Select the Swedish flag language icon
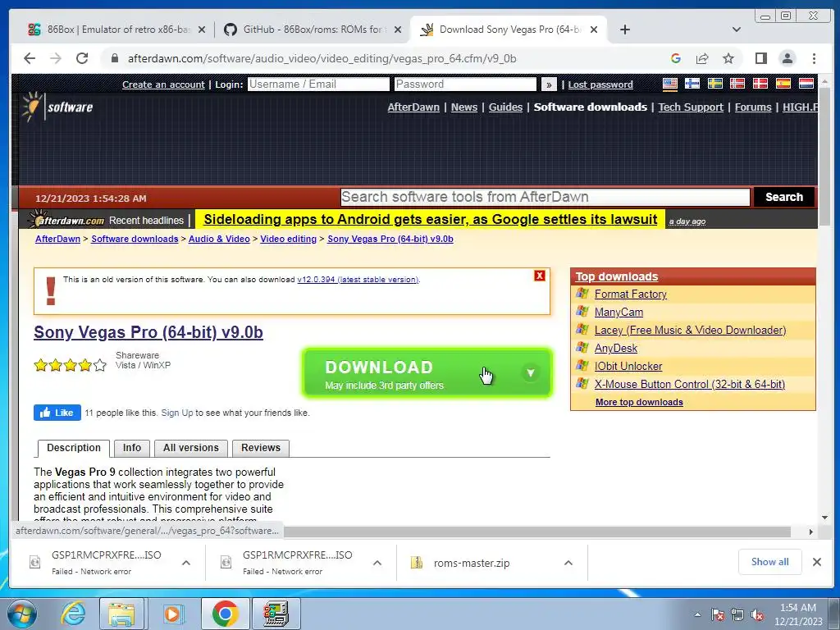Image resolution: width=840 pixels, height=630 pixels. (714, 84)
